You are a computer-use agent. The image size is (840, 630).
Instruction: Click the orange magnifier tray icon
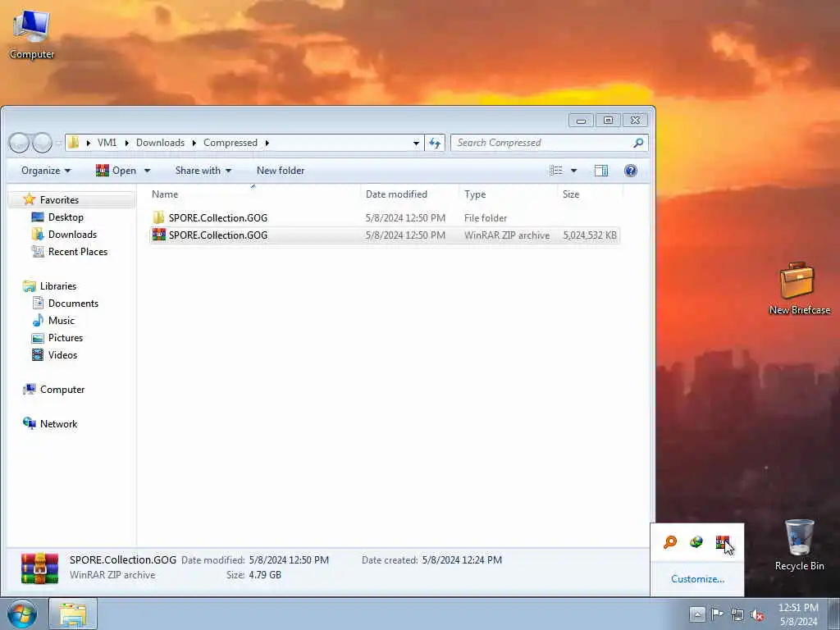pyautogui.click(x=669, y=542)
